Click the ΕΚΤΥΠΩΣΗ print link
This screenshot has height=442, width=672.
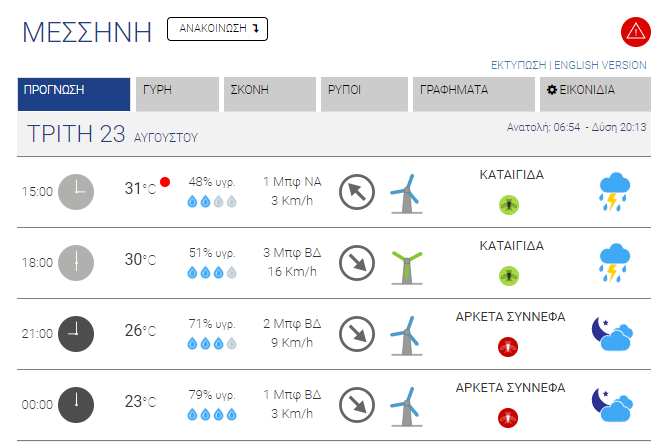tap(518, 65)
